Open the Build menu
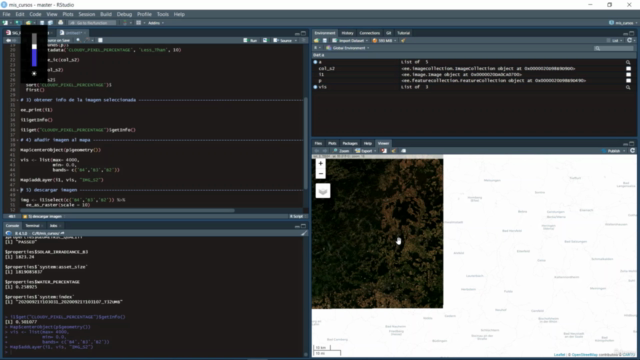Screen dimensions: 640x360 (106, 14)
